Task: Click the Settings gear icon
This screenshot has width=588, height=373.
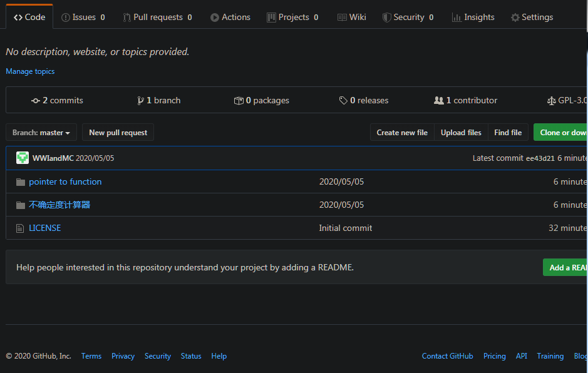Action: click(515, 18)
